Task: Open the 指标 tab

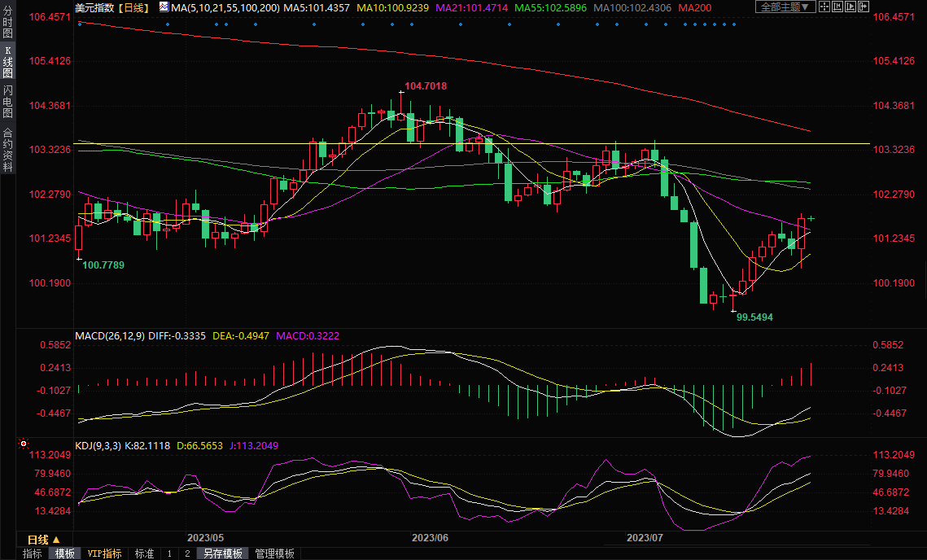Action: tap(33, 553)
